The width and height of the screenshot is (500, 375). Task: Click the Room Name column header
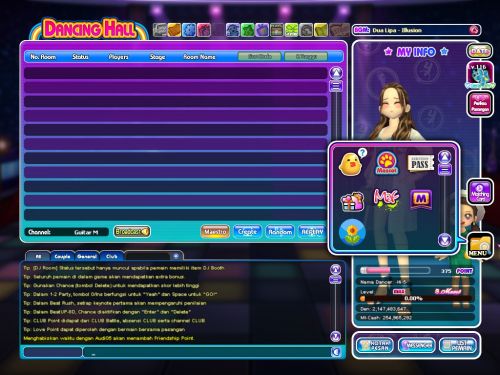(x=199, y=57)
